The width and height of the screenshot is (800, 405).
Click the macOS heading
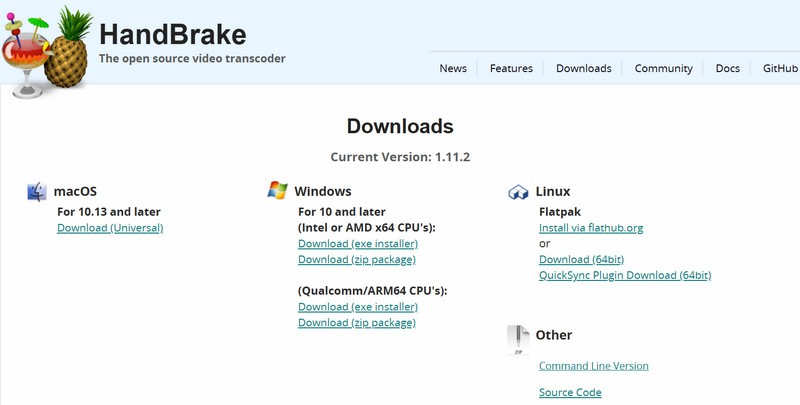(75, 191)
